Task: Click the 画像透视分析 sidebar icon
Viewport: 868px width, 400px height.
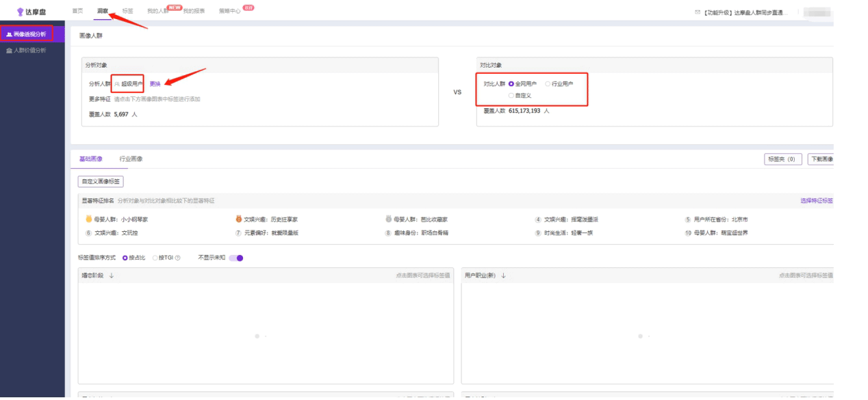Action: (9, 34)
